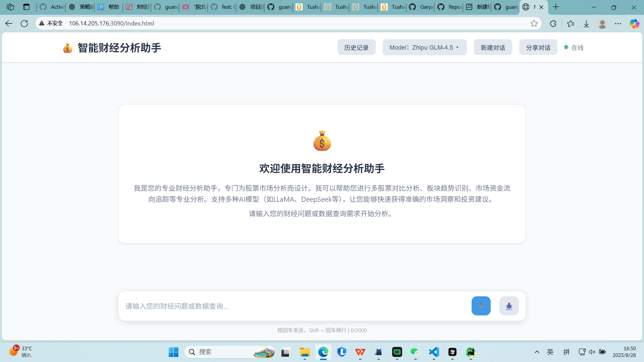Open a new browser tab
The image size is (644, 362).
click(556, 7)
